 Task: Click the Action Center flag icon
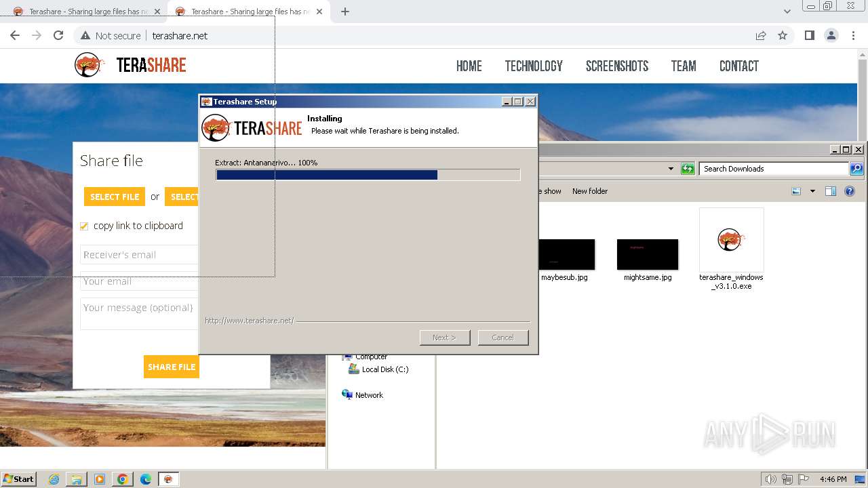[804, 479]
